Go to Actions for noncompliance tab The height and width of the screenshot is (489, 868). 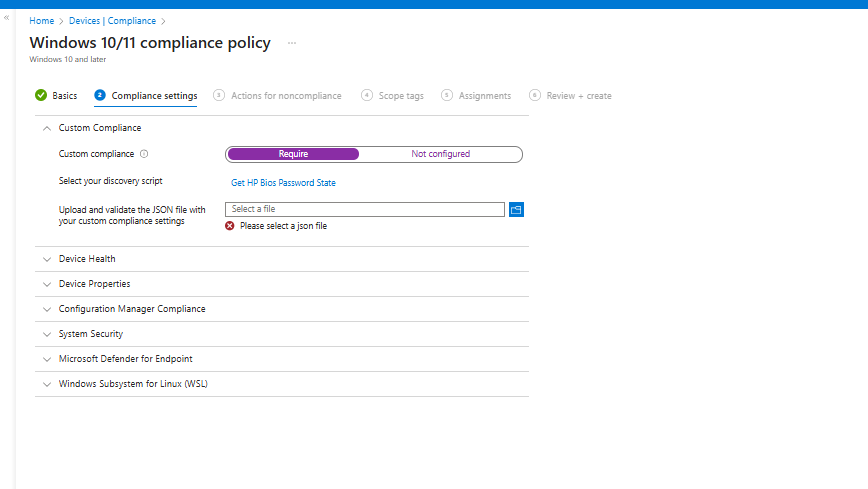coord(285,96)
